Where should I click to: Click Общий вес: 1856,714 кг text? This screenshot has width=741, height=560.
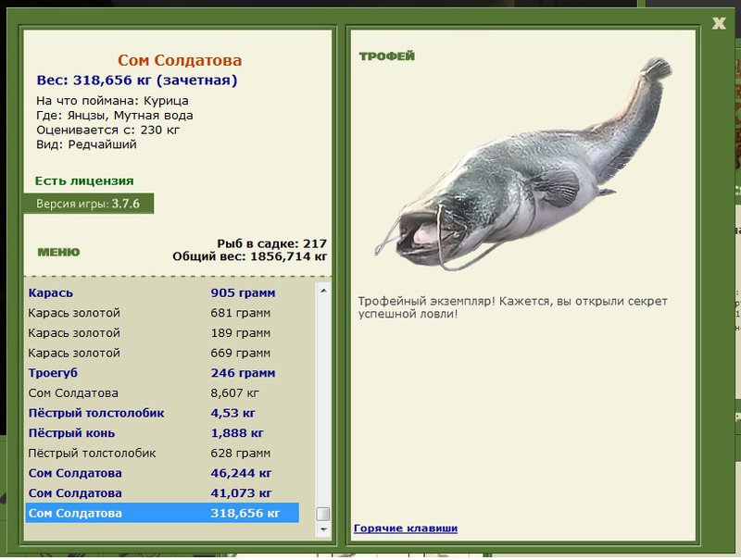click(x=249, y=256)
